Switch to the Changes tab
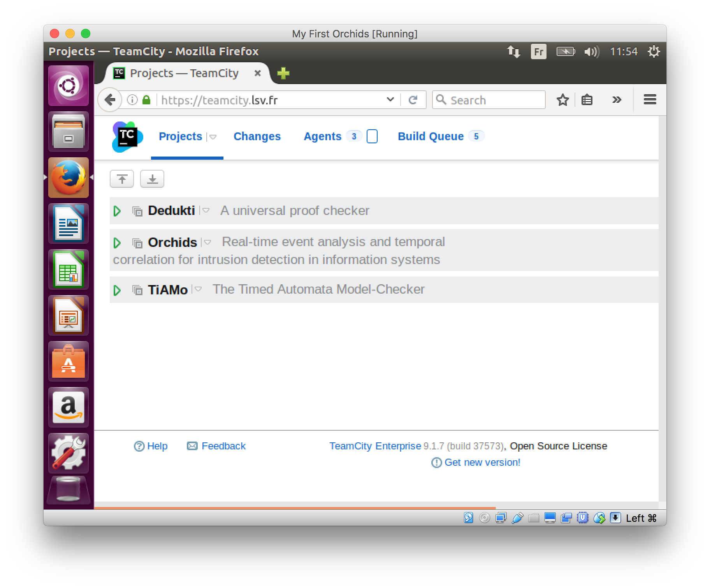 [257, 137]
